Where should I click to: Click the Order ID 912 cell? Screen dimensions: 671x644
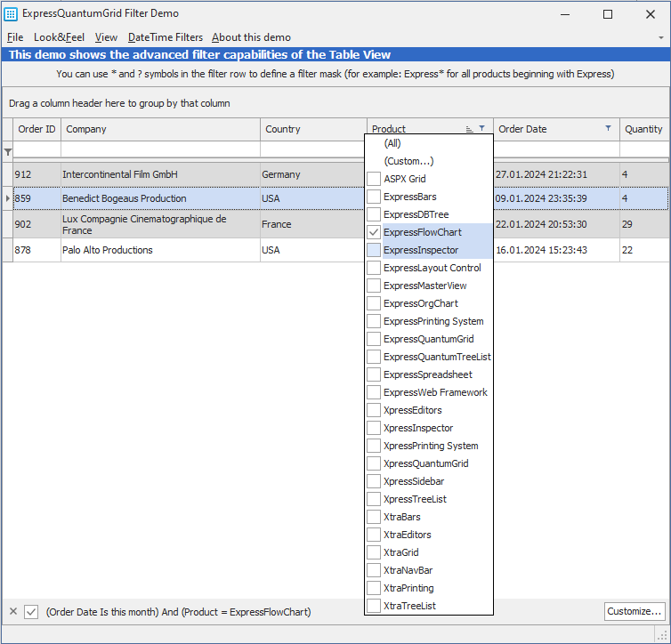[x=36, y=174]
